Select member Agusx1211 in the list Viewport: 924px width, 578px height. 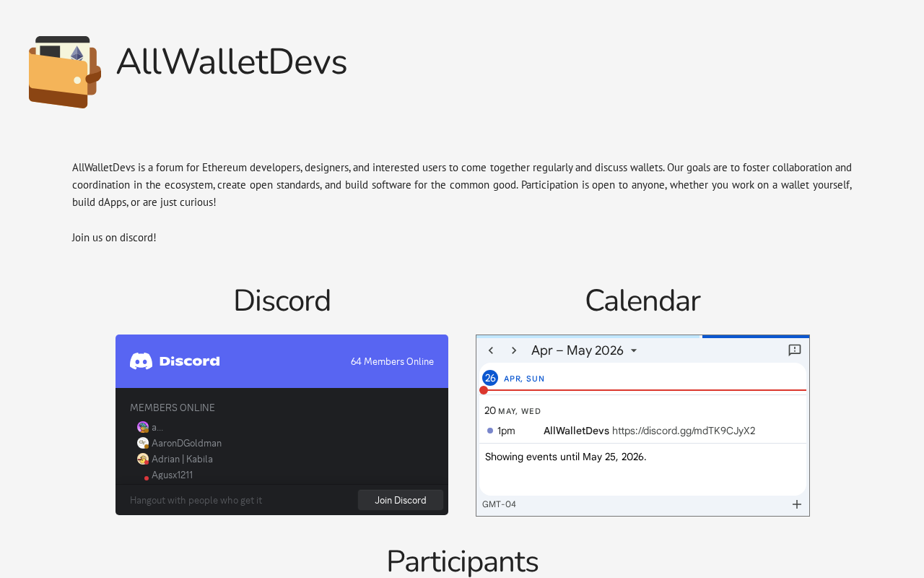tap(172, 475)
